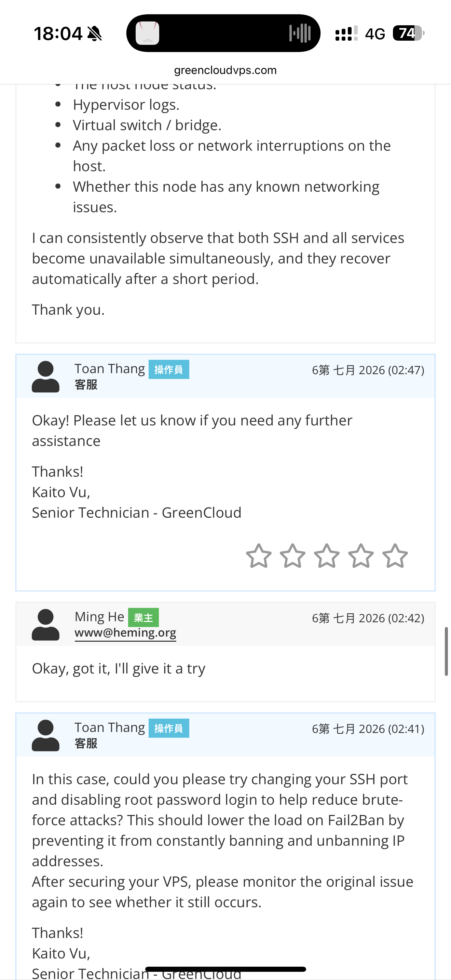Tap Toan Thang's avatar on 02:47 reply
Screen dimensions: 451x980
pos(46,377)
